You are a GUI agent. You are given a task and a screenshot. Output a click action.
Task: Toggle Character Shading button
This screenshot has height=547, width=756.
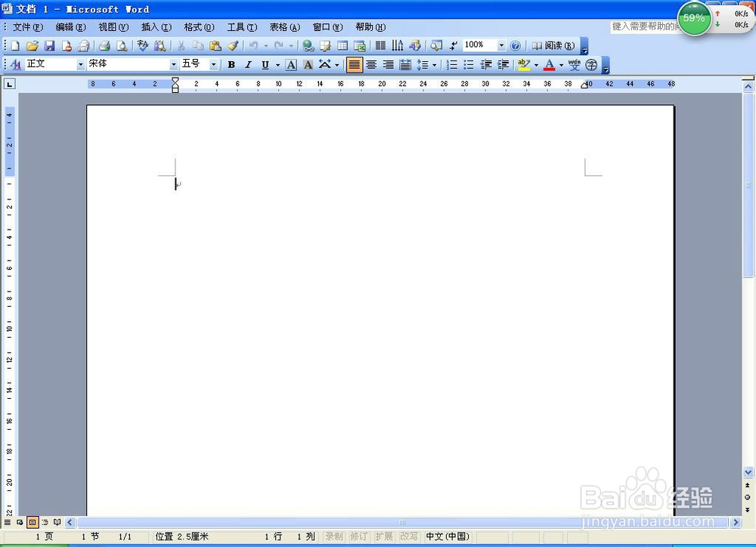(308, 64)
